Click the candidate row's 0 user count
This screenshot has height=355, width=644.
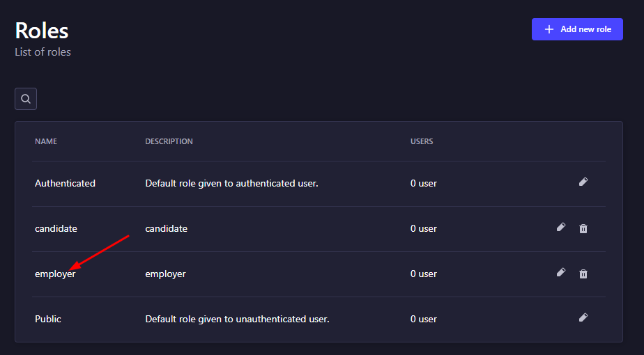424,228
